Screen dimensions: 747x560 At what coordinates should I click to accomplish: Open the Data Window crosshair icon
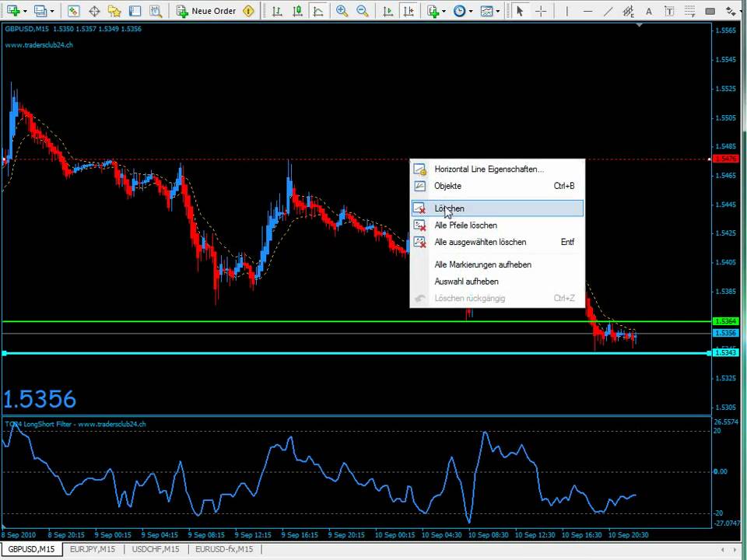pyautogui.click(x=94, y=10)
